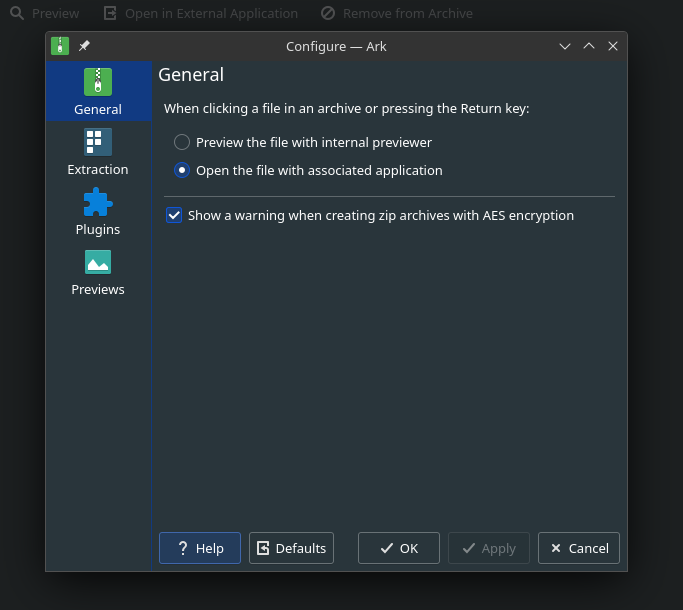
Task: Click the "When clicking a file in an archive" label
Action: tap(347, 108)
